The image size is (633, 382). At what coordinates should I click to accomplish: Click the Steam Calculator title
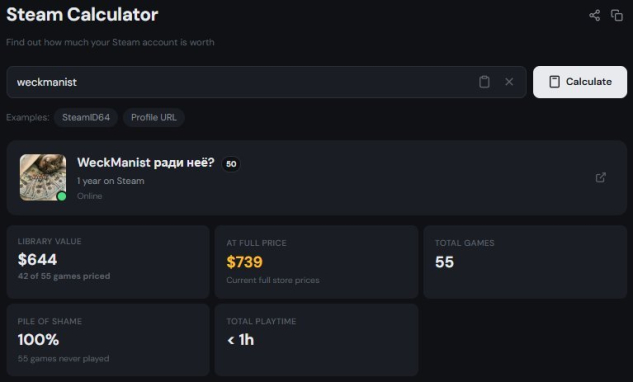tap(82, 15)
